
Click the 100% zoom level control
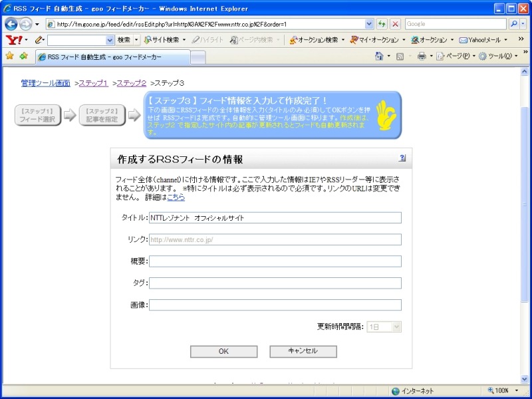(498, 391)
